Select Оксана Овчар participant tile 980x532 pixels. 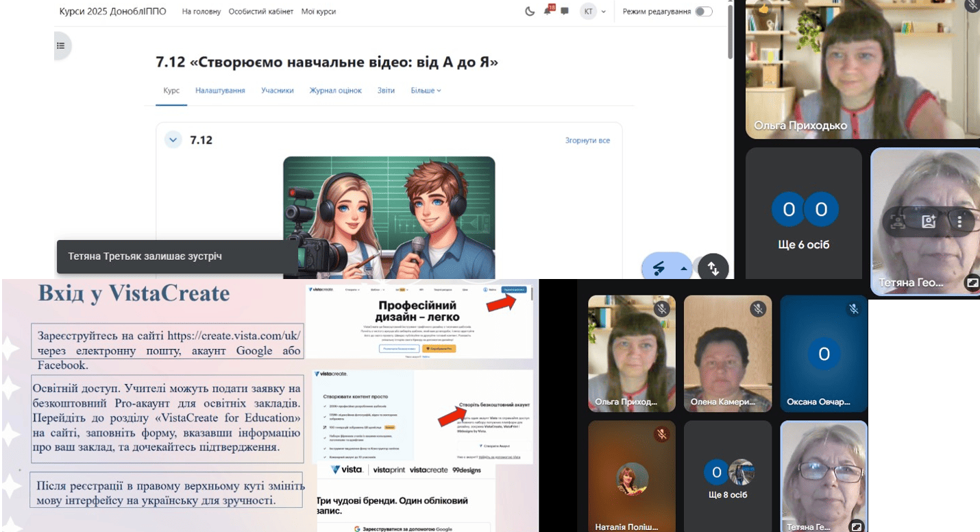pyautogui.click(x=824, y=354)
